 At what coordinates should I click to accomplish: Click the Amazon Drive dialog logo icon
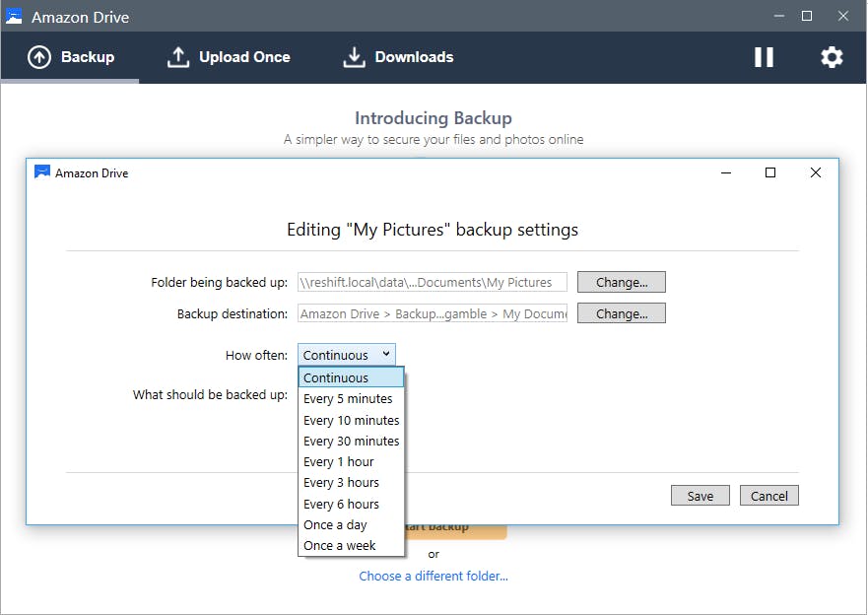click(x=41, y=172)
